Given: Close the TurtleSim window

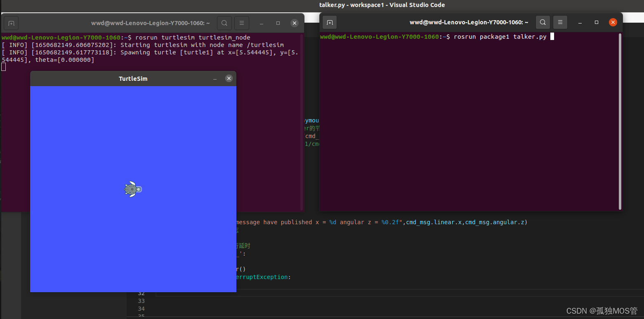Looking at the screenshot, I should point(229,78).
